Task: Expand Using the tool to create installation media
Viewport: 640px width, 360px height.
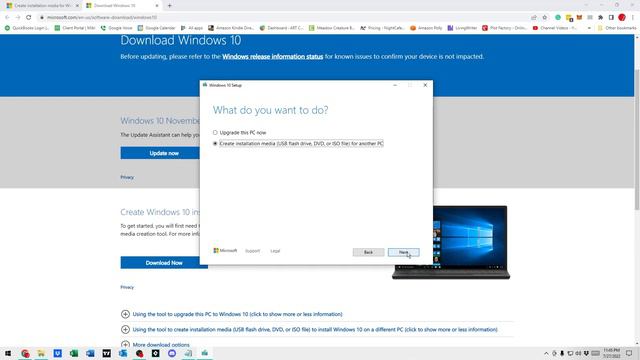Action: click(x=309, y=329)
